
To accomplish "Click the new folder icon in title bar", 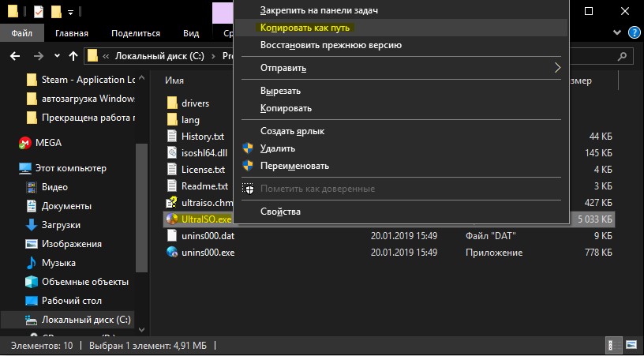I will click(x=56, y=12).
